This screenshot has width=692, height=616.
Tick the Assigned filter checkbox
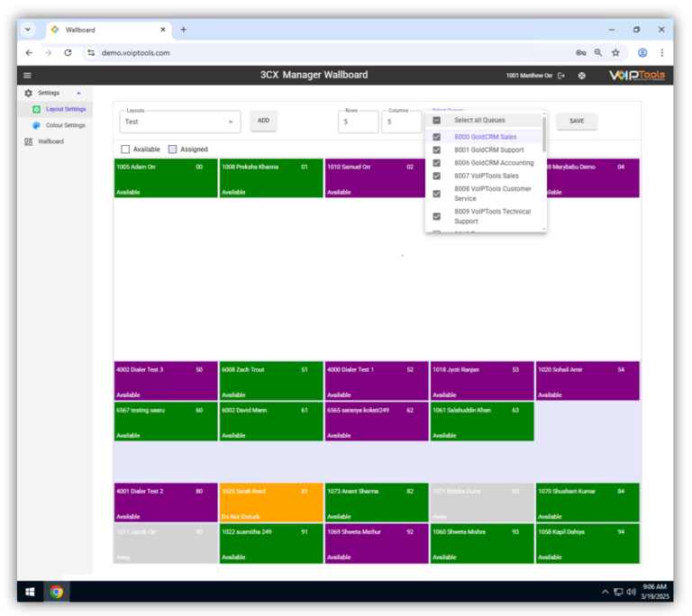pyautogui.click(x=173, y=149)
